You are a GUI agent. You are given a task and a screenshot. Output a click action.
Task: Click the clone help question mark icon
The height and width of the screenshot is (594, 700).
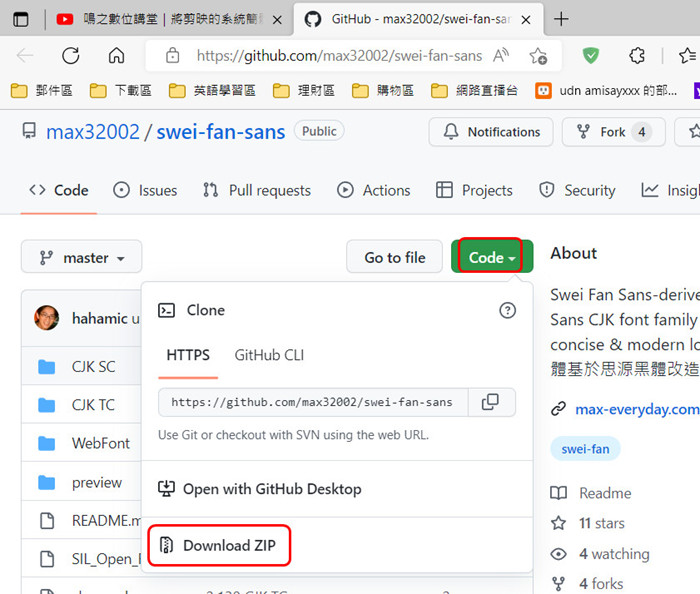click(508, 310)
